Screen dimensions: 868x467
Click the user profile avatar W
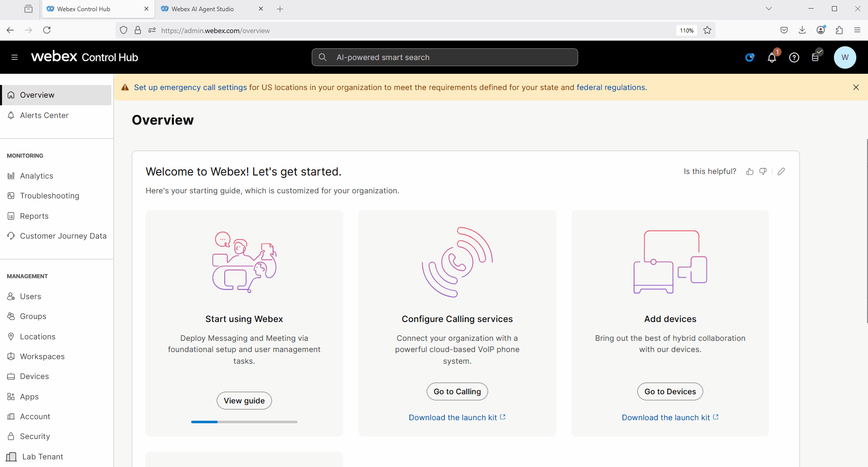pyautogui.click(x=845, y=57)
